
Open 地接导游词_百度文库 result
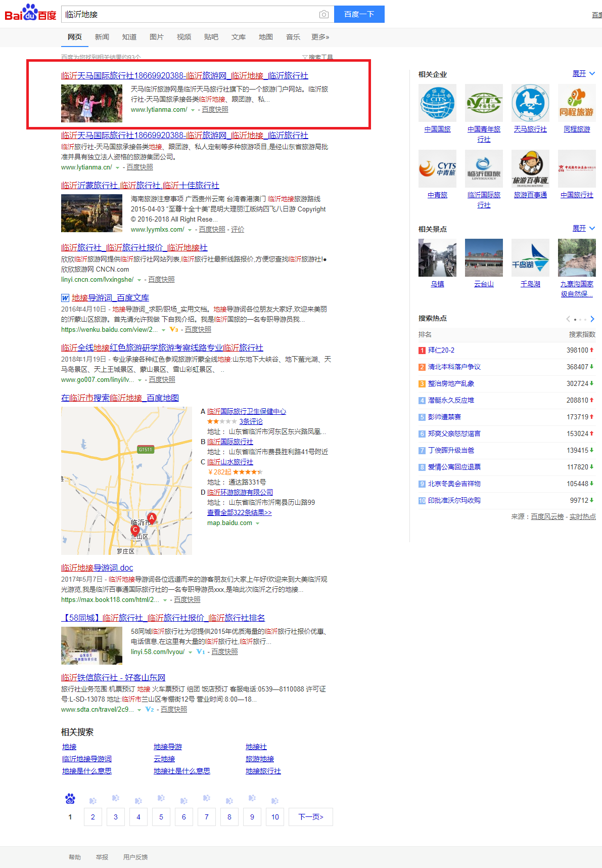(x=110, y=297)
